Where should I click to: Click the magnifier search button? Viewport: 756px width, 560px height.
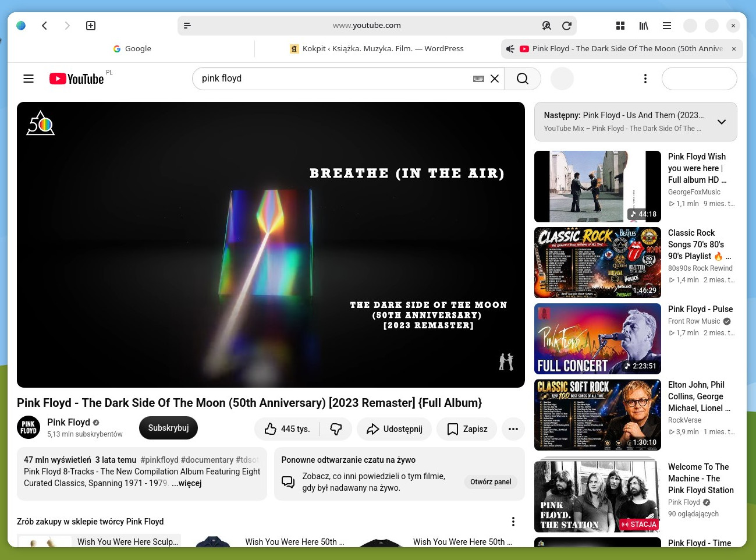tap(523, 79)
